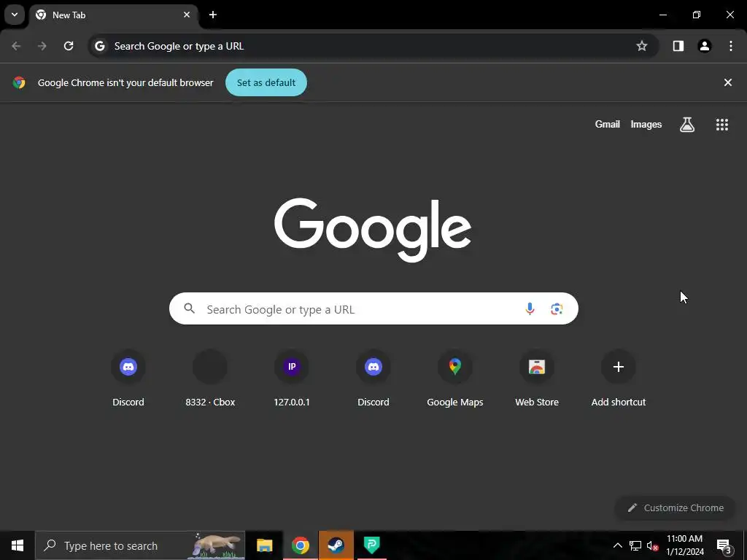Open the first Discord shortcut
This screenshot has width=747, height=560.
(128, 379)
